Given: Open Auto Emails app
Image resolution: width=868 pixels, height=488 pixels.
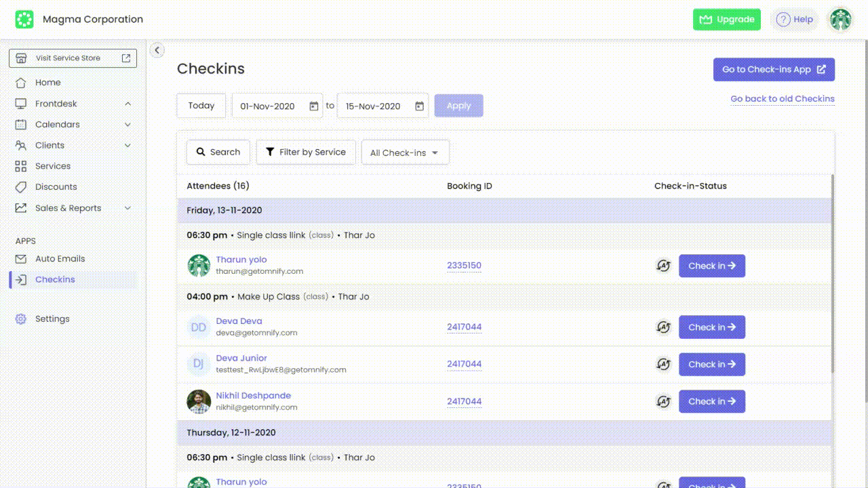Looking at the screenshot, I should click(x=60, y=259).
